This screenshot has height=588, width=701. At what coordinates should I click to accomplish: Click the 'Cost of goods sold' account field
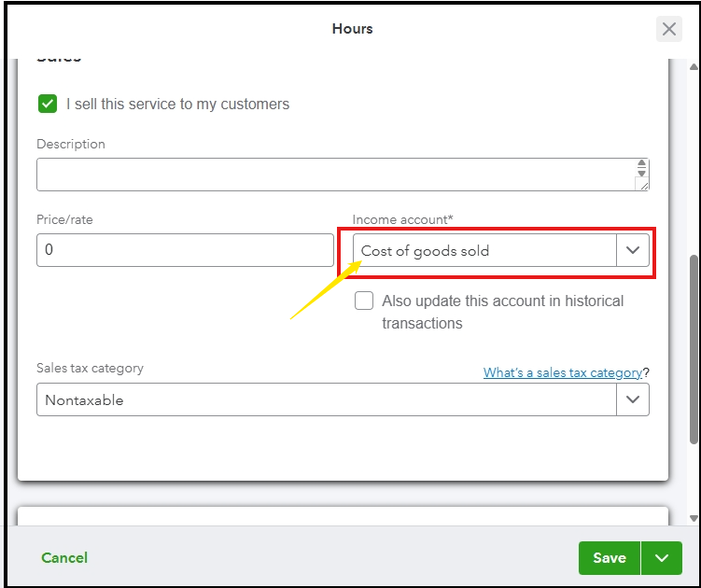coord(484,250)
